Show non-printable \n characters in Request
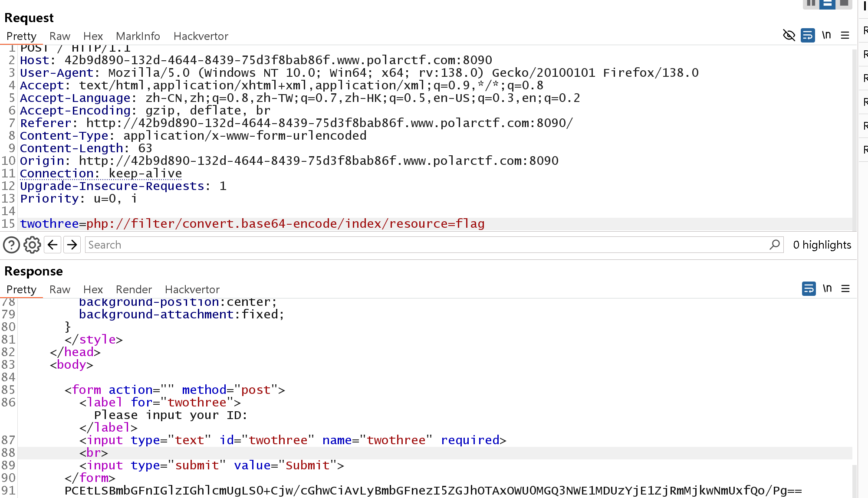Viewport: 868px width, 498px height. 827,35
